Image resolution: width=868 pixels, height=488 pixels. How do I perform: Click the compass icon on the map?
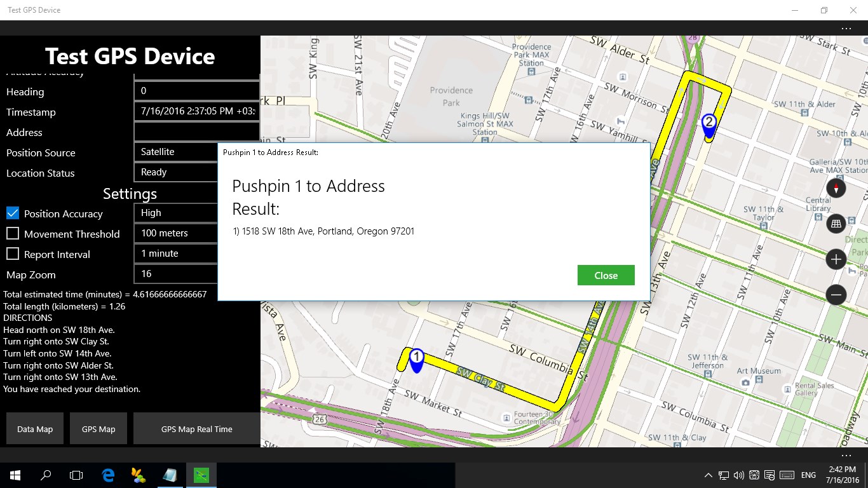click(836, 187)
